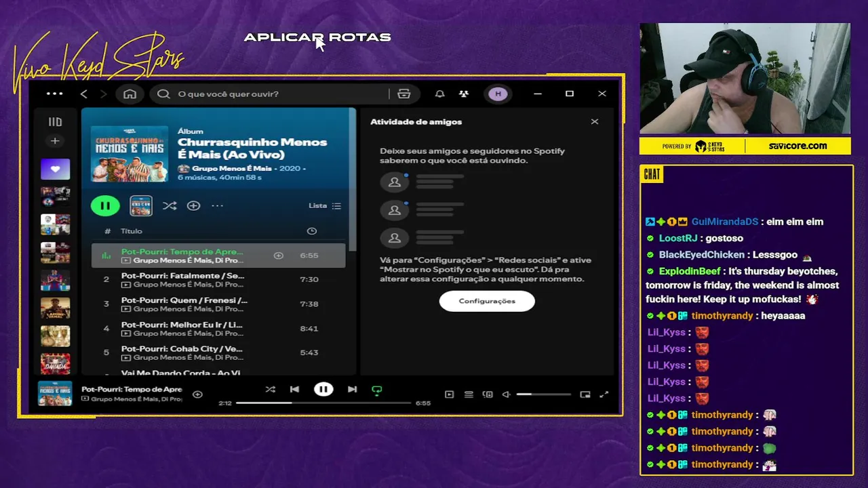Open Now Playing view
The image size is (868, 488).
pyautogui.click(x=449, y=394)
